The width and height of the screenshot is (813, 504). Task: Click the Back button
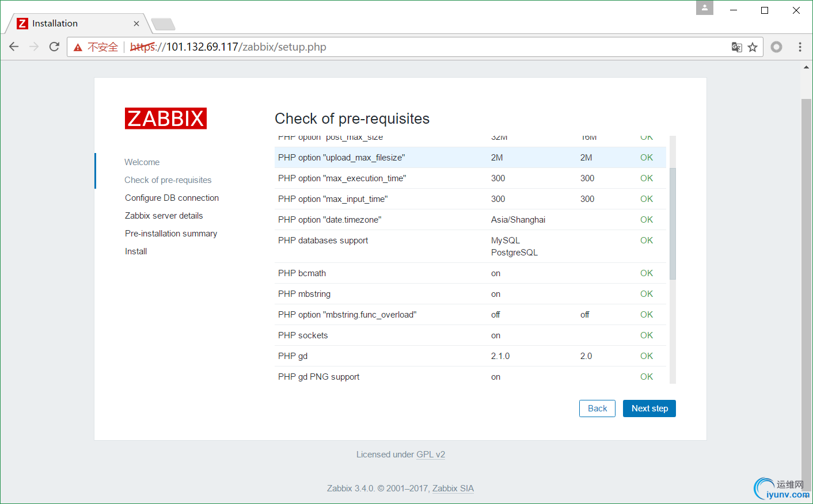[597, 408]
